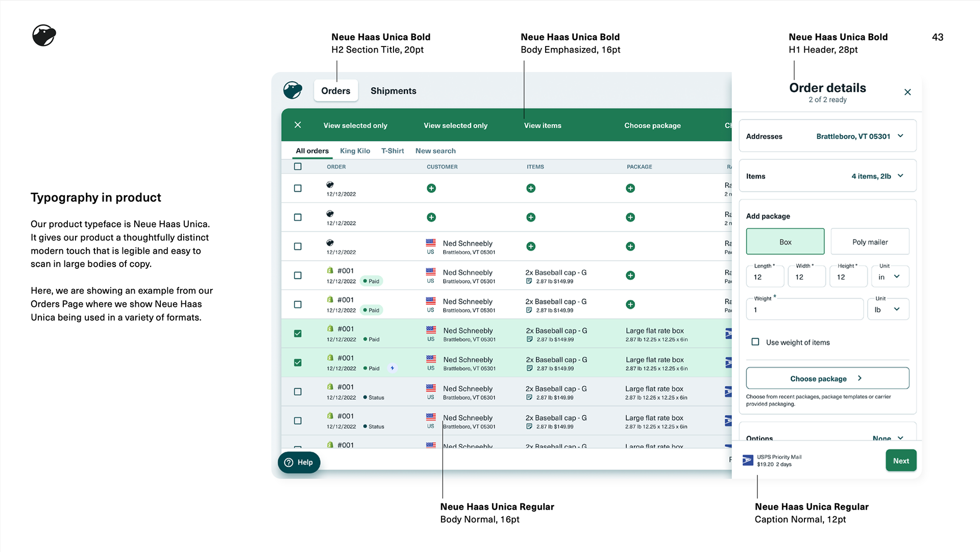Add customer to the first order row
Screen dimensions: 980x552
pos(431,188)
